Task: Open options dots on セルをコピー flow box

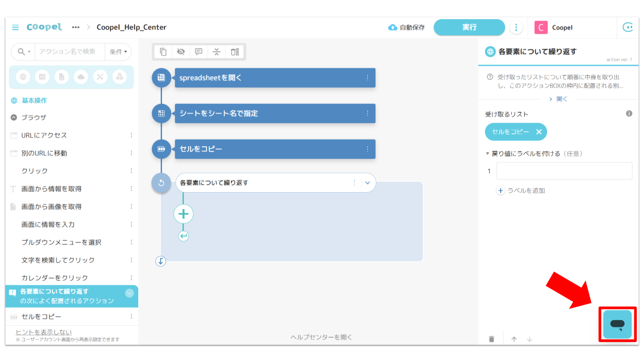Action: point(368,149)
